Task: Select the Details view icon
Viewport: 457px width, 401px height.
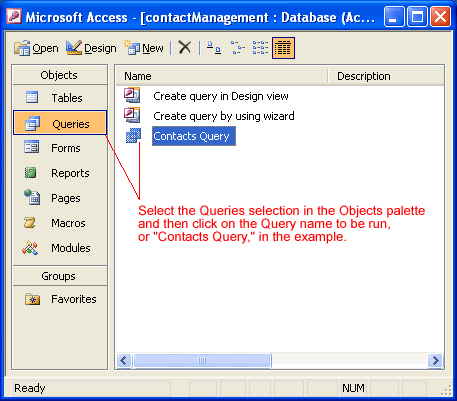Action: (x=283, y=48)
